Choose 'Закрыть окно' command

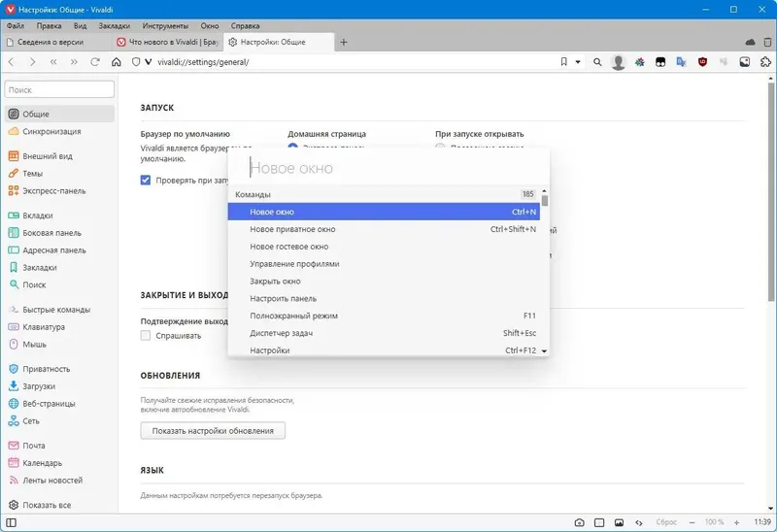[x=384, y=281]
